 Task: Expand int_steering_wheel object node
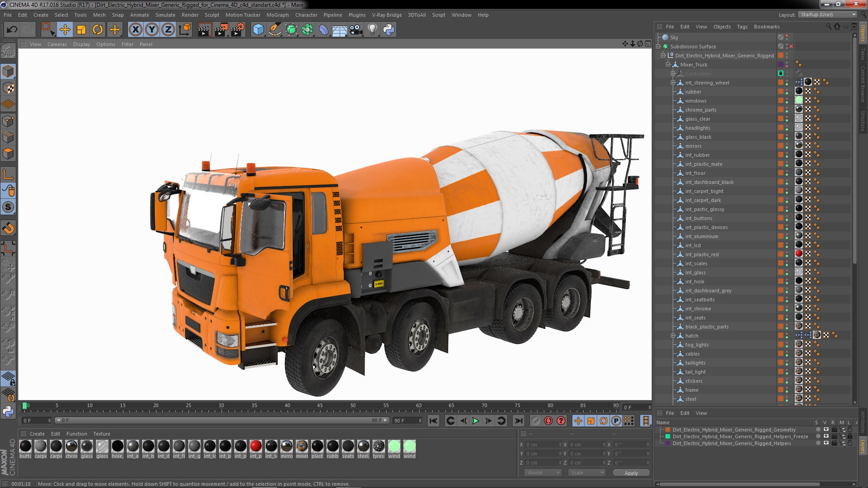[x=673, y=82]
